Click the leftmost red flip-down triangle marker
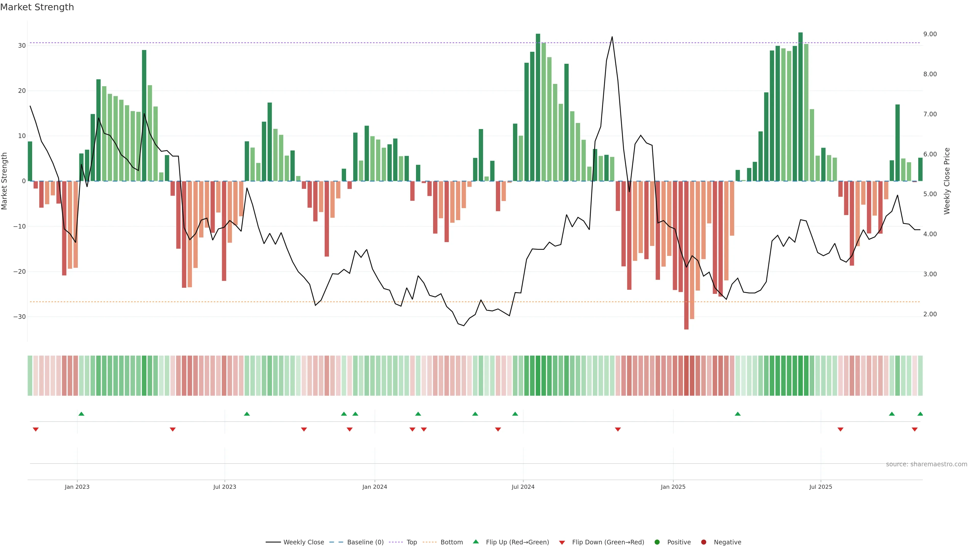Viewport: 980px width, 551px height. (x=36, y=429)
